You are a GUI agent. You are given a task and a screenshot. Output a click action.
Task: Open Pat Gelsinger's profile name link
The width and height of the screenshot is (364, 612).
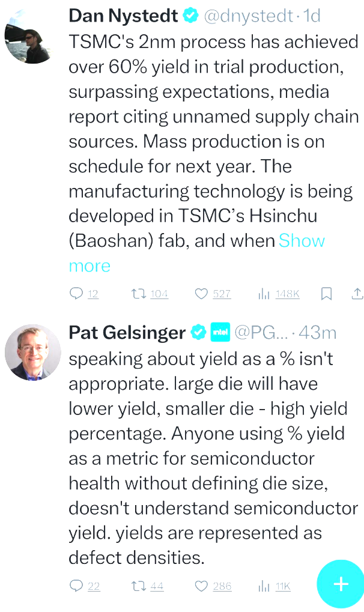pyautogui.click(x=127, y=332)
